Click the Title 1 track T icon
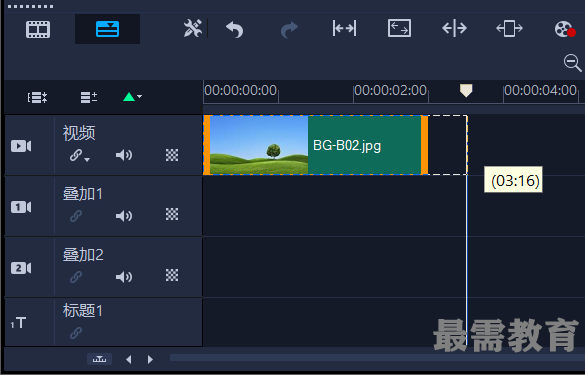 click(18, 323)
